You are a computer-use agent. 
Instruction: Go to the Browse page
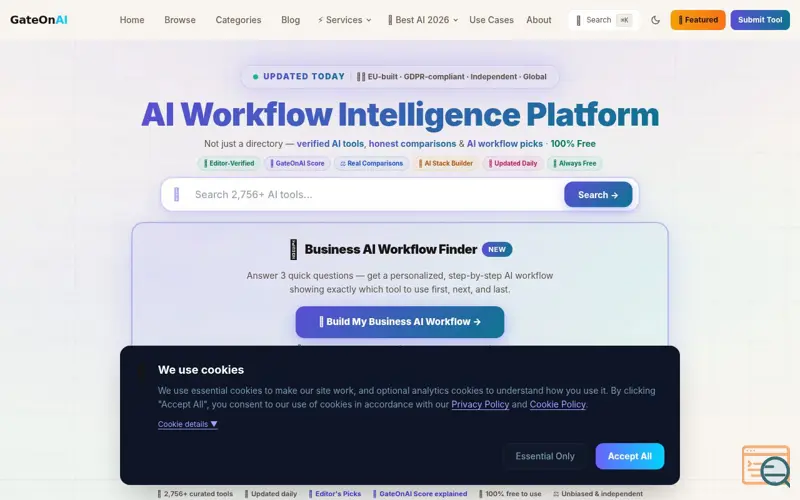(180, 20)
